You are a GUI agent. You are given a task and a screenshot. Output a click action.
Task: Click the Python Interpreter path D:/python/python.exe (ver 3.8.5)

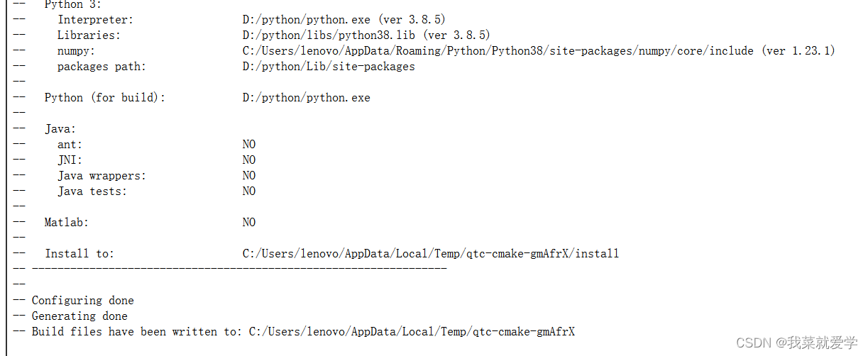click(344, 20)
